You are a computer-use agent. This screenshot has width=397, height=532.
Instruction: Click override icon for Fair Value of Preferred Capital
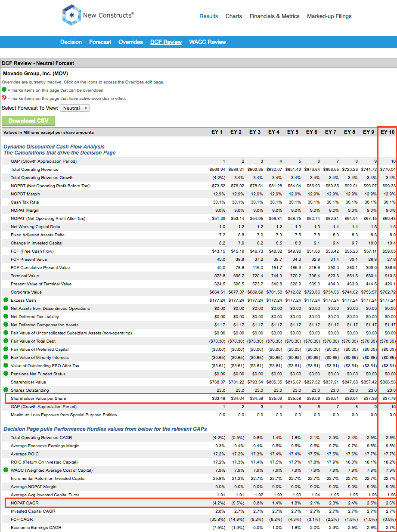click(x=6, y=349)
